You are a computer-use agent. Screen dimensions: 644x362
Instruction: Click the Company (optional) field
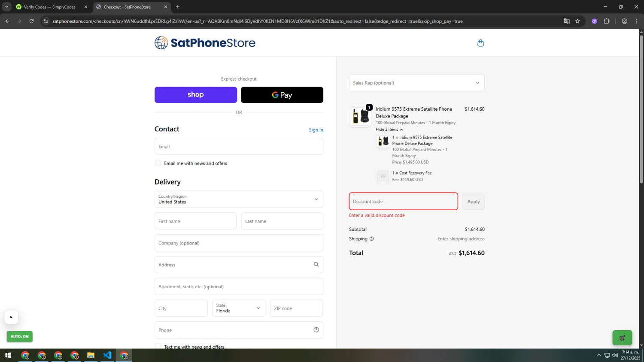click(x=239, y=243)
